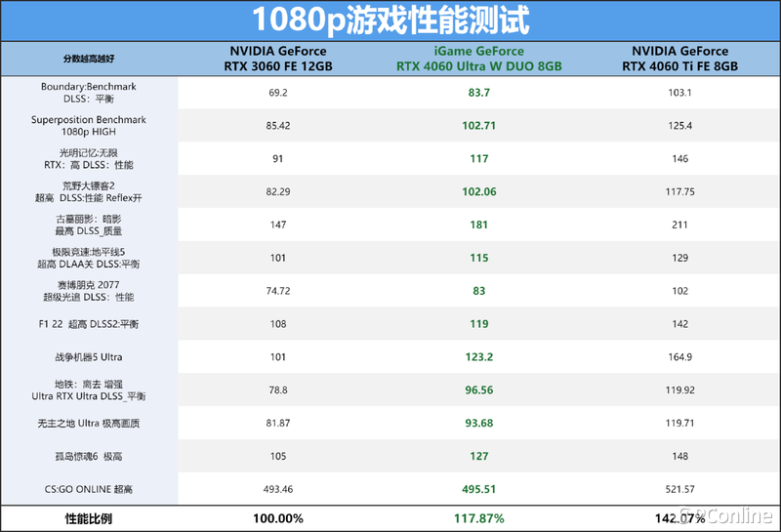Viewport: 781px width, 532px height.
Task: Click the value 119.71
Action: (679, 424)
